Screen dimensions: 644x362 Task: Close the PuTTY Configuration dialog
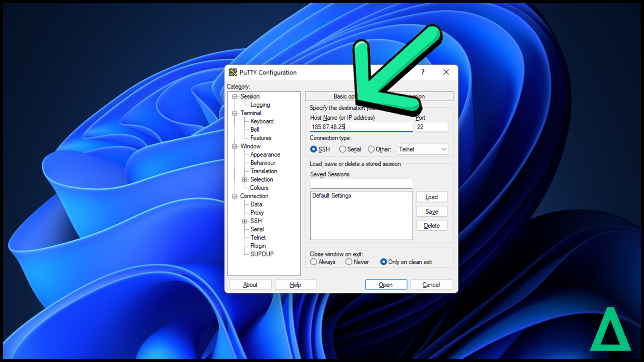446,72
